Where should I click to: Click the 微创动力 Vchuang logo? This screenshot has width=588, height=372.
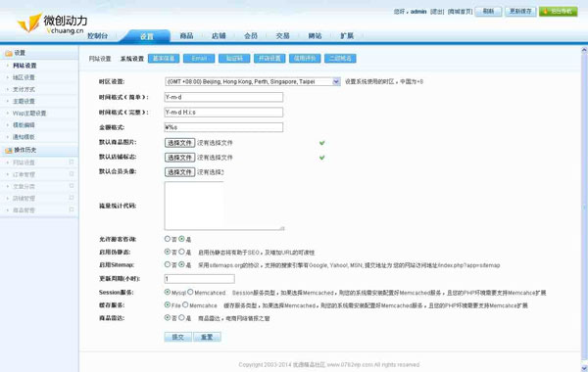(x=52, y=23)
